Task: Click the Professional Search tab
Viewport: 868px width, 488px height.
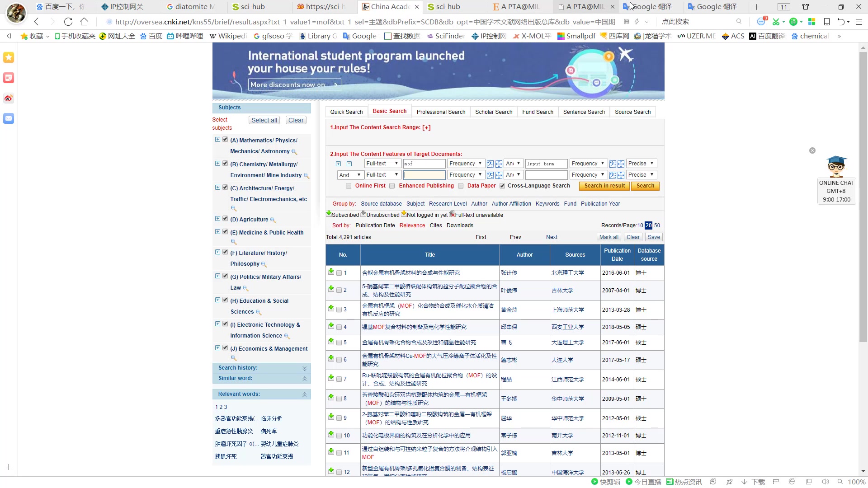Action: (441, 112)
